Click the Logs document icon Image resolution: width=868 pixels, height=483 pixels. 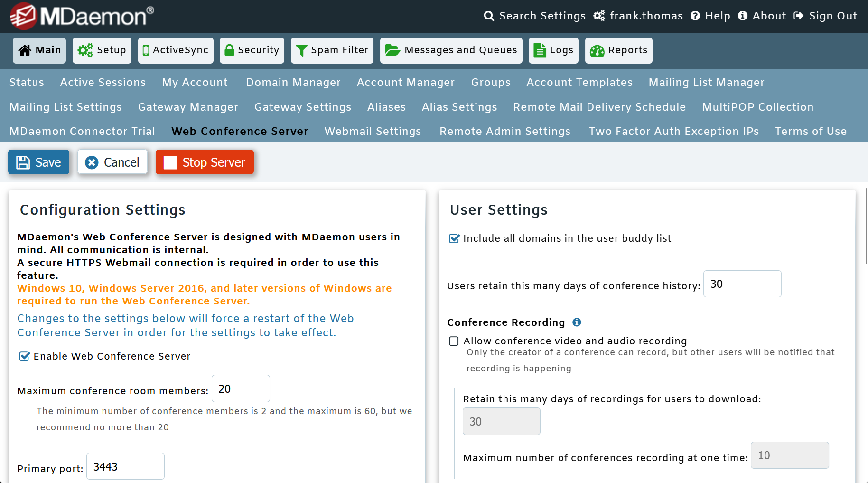[x=540, y=50]
